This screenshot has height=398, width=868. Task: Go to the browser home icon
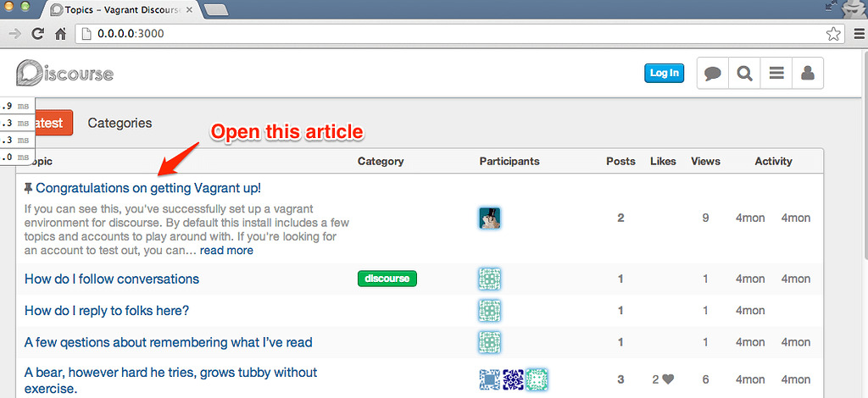[60, 34]
